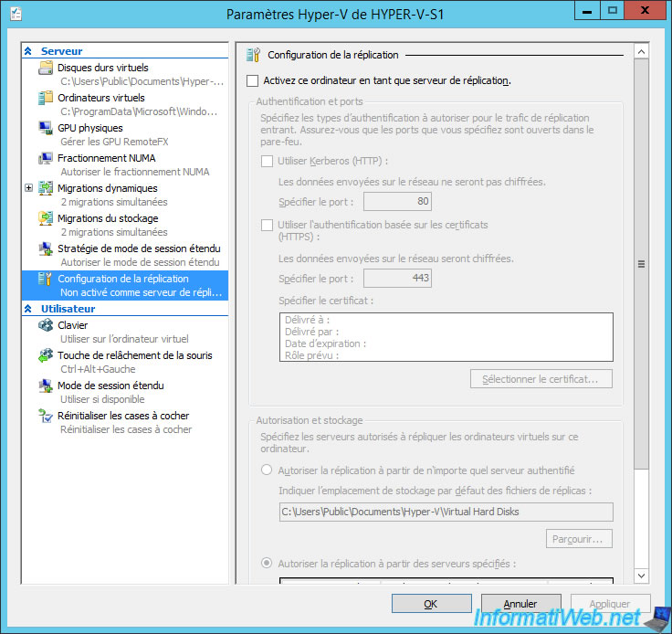Click 'Autoriser le mode de session étendu' text
Screen dimensions: 672x634
coord(140,262)
